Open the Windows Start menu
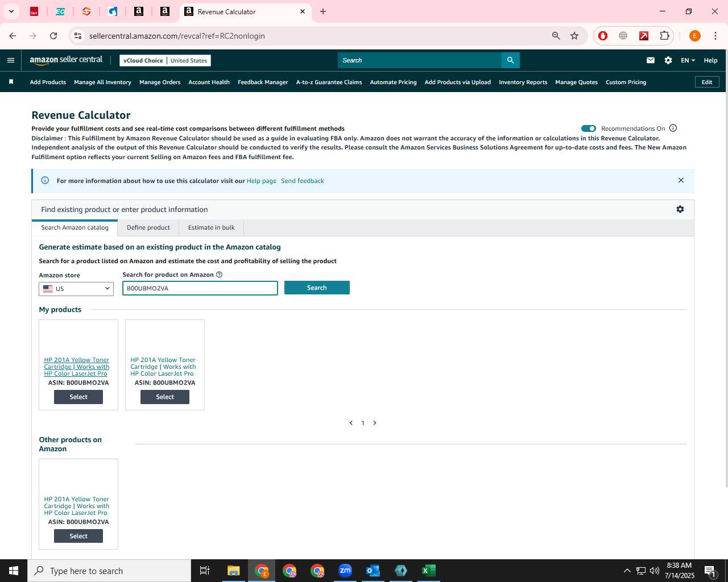728x582 pixels. click(x=14, y=571)
